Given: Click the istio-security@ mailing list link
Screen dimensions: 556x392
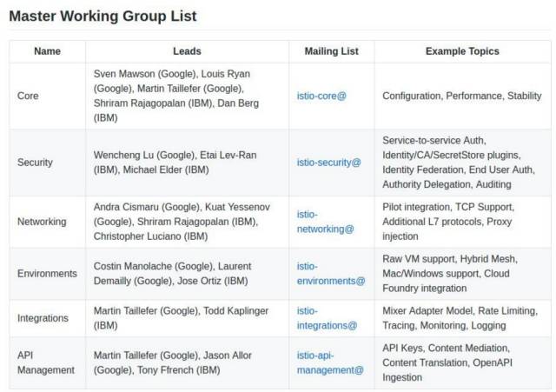Looking at the screenshot, I should point(328,163).
